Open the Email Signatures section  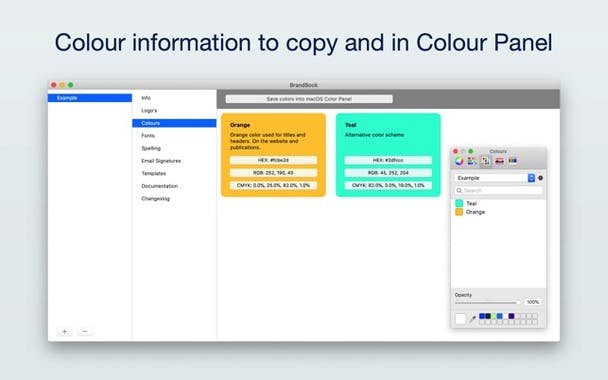[x=174, y=161]
